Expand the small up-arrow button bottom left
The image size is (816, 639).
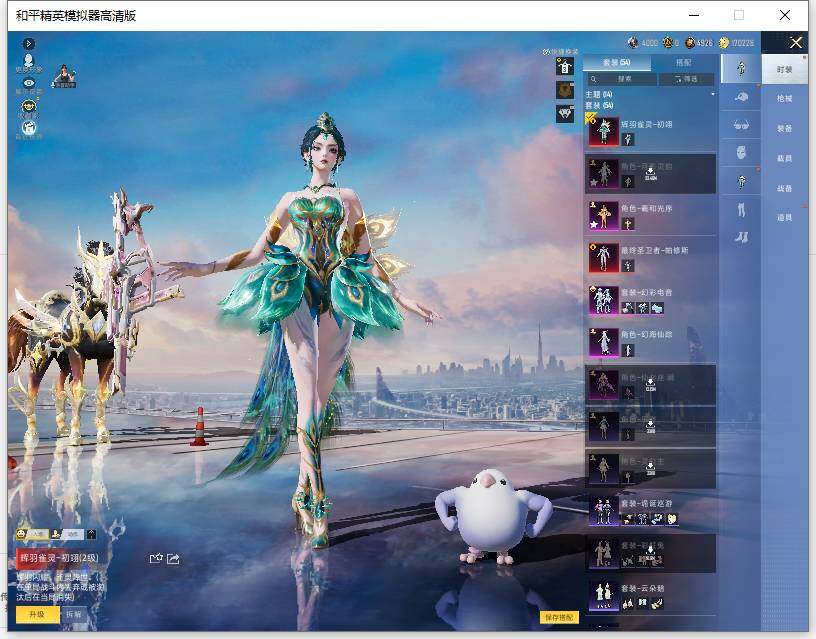pyautogui.click(x=92, y=534)
